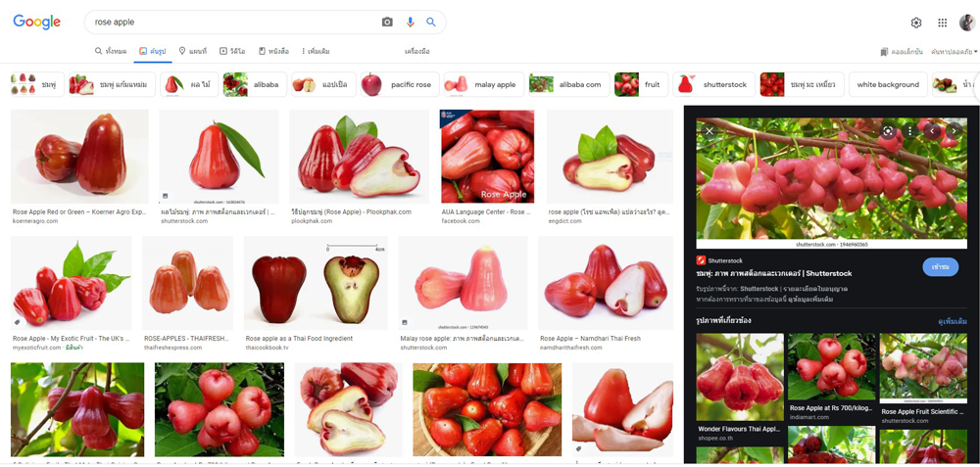Open the Google apps grid

(x=943, y=23)
